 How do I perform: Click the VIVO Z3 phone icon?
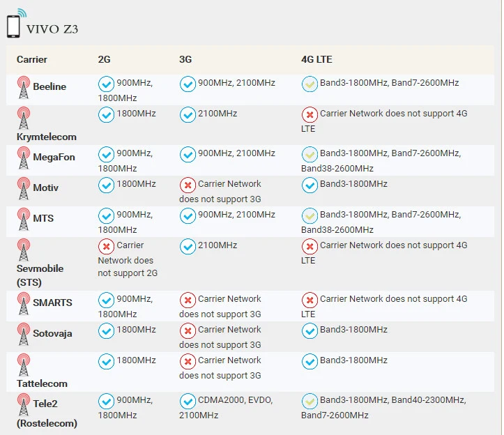(x=15, y=23)
